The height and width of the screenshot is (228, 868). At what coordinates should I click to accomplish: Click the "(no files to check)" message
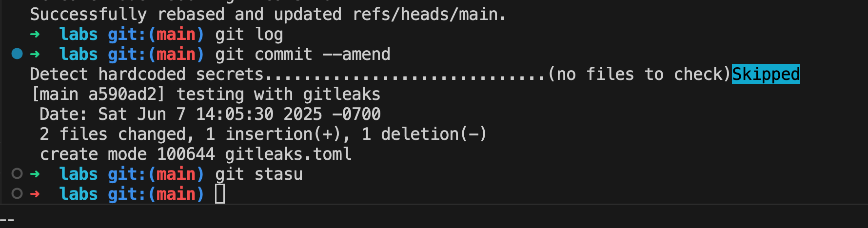(639, 74)
